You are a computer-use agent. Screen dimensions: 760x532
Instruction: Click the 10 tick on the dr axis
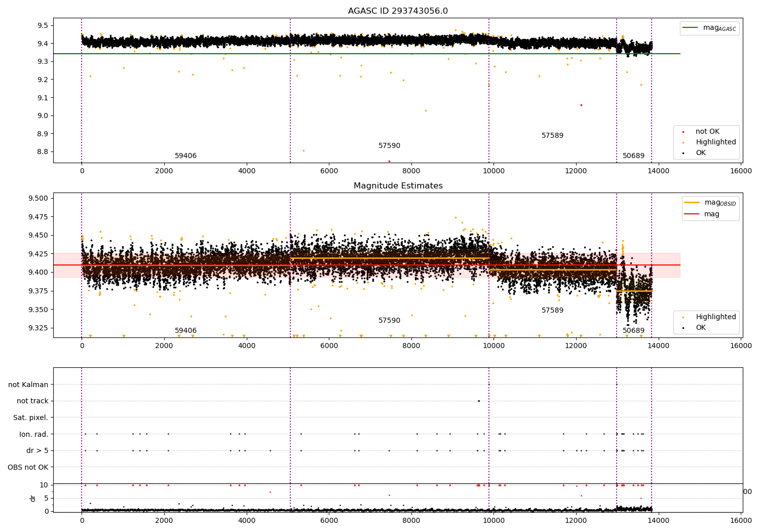click(45, 485)
